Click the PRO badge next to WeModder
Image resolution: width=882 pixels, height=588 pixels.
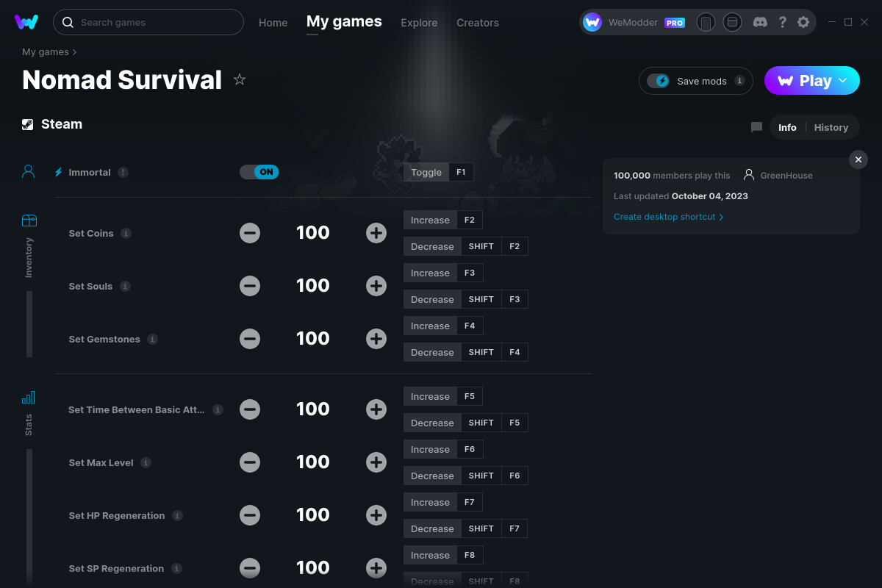tap(675, 23)
